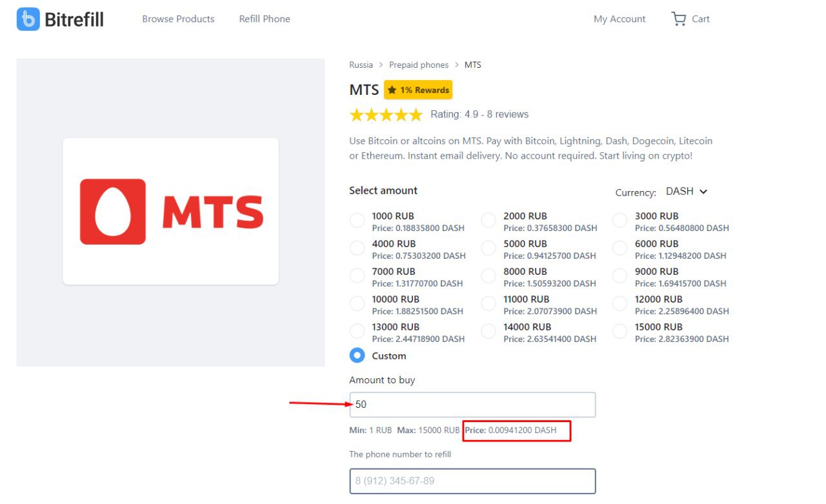The width and height of the screenshot is (826, 504).
Task: Select the 11000 RUB amount
Action: click(489, 304)
